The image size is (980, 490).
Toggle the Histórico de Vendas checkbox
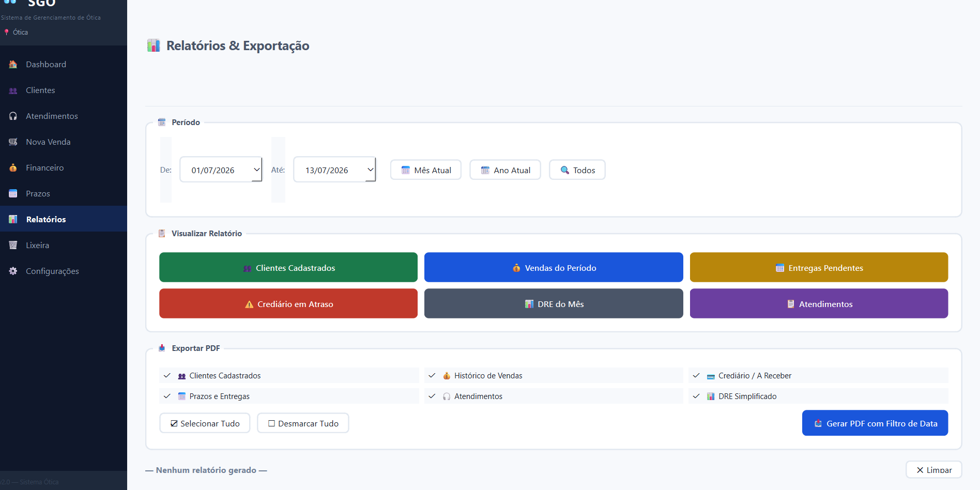click(432, 375)
